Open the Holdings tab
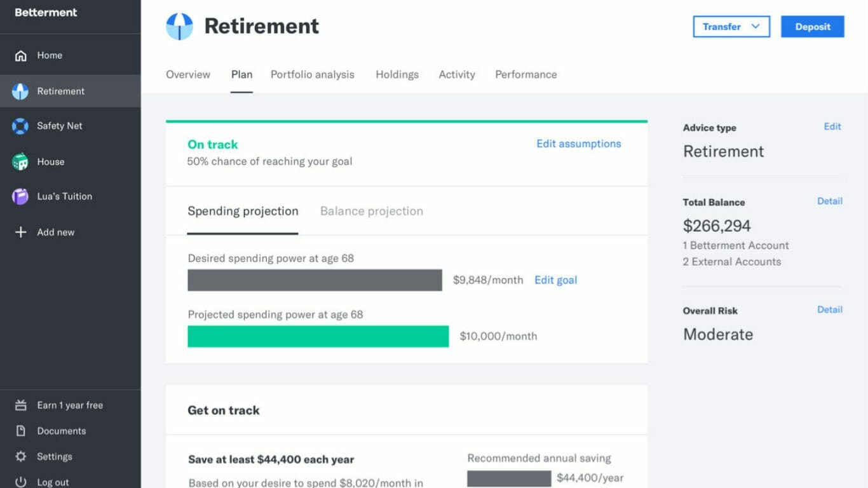 click(397, 74)
